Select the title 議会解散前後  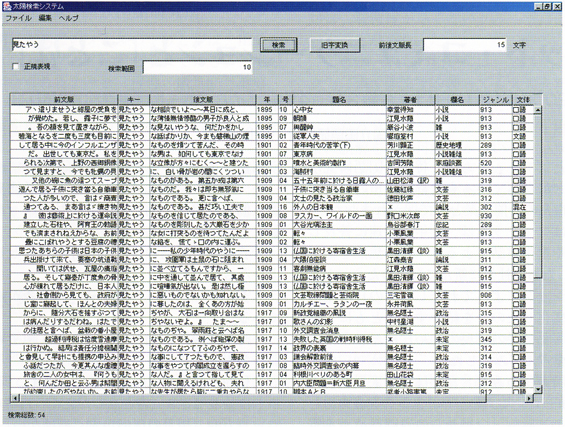339,357
